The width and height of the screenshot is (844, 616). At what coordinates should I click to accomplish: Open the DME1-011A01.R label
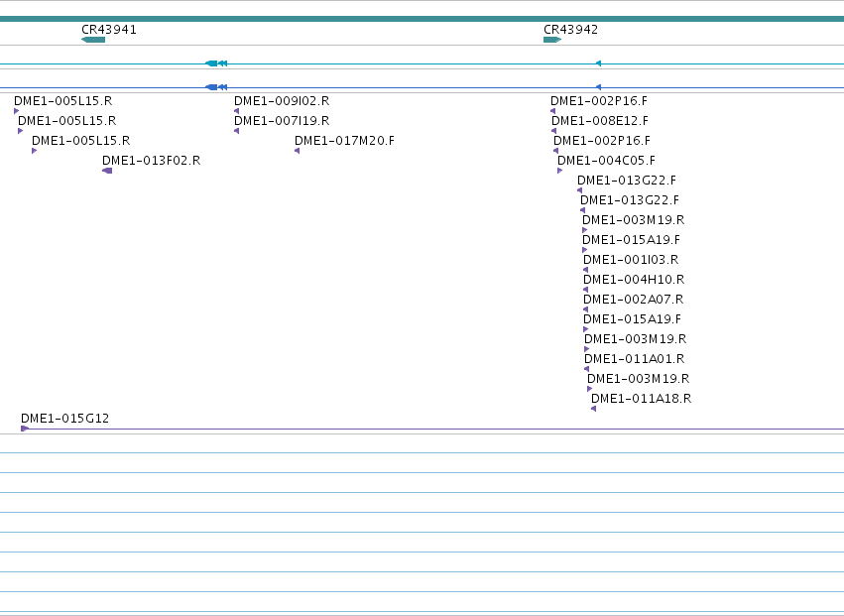[x=634, y=359]
